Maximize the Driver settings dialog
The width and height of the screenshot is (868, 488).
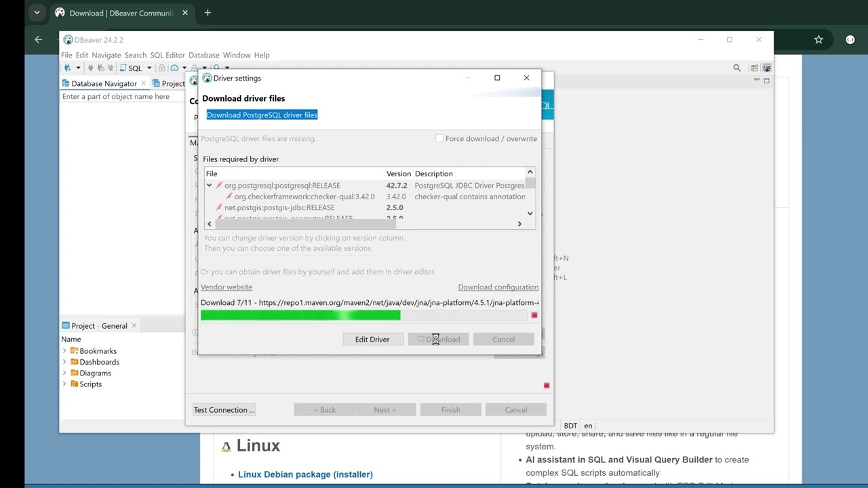click(x=497, y=78)
